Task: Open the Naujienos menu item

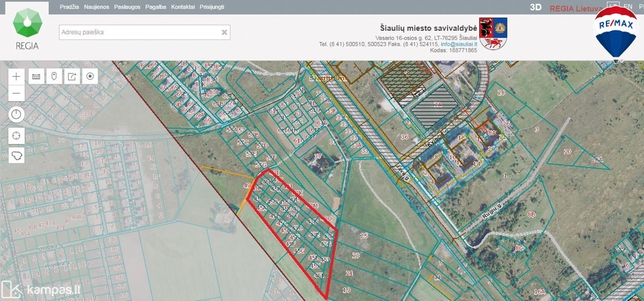Action: [97, 7]
